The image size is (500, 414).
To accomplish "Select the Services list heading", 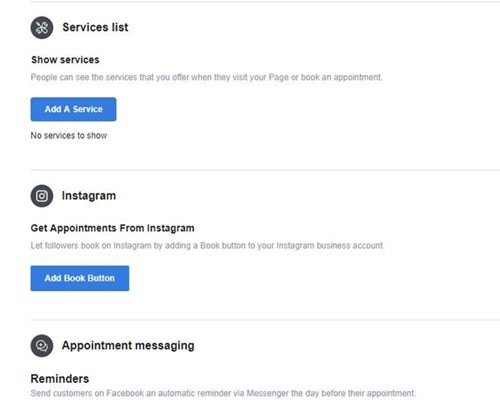I will pyautogui.click(x=95, y=27).
